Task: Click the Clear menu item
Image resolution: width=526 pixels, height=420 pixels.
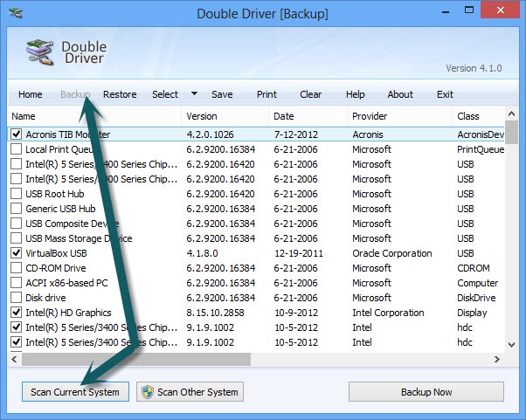Action: 311,94
